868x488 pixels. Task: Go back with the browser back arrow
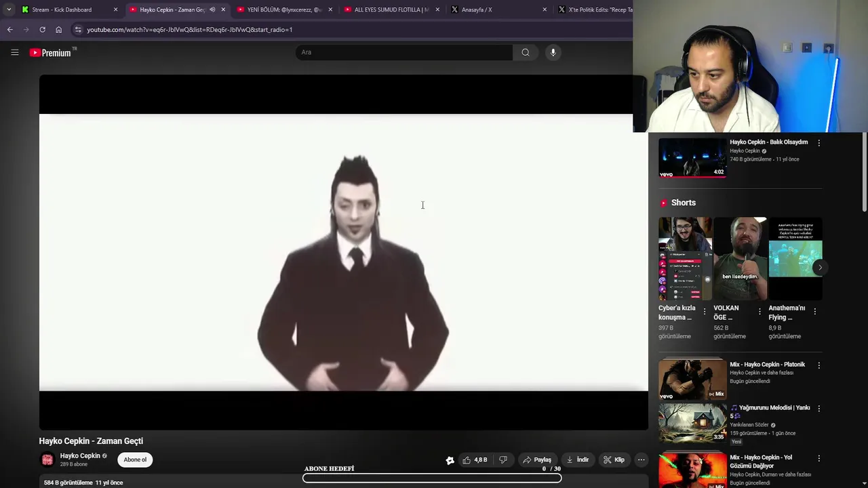(9, 30)
